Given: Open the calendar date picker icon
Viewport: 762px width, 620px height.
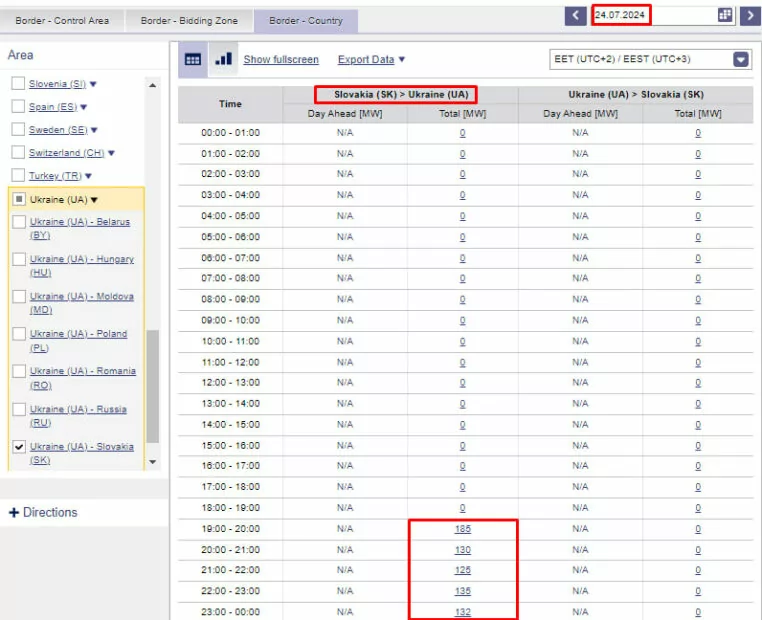Looking at the screenshot, I should 725,15.
